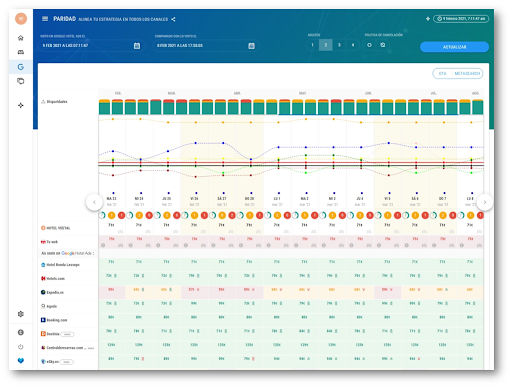Select the Google G sidebar icon
This screenshot has height=388, width=512.
click(x=21, y=67)
